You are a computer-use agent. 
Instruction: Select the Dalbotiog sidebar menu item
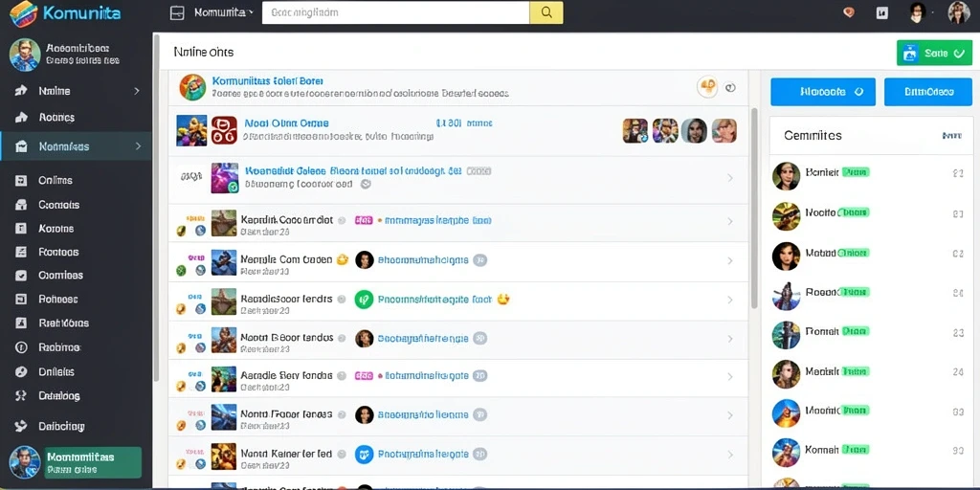[x=76, y=426]
